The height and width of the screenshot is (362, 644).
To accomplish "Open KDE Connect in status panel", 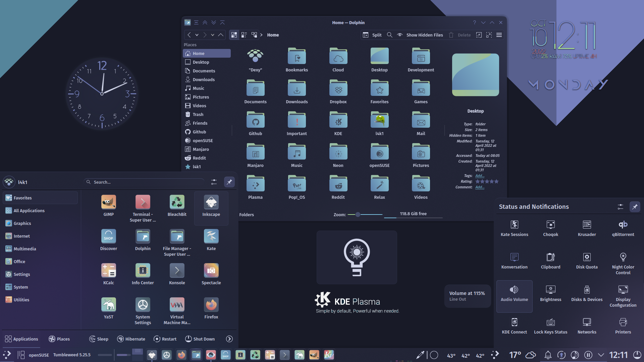I will coord(514,326).
